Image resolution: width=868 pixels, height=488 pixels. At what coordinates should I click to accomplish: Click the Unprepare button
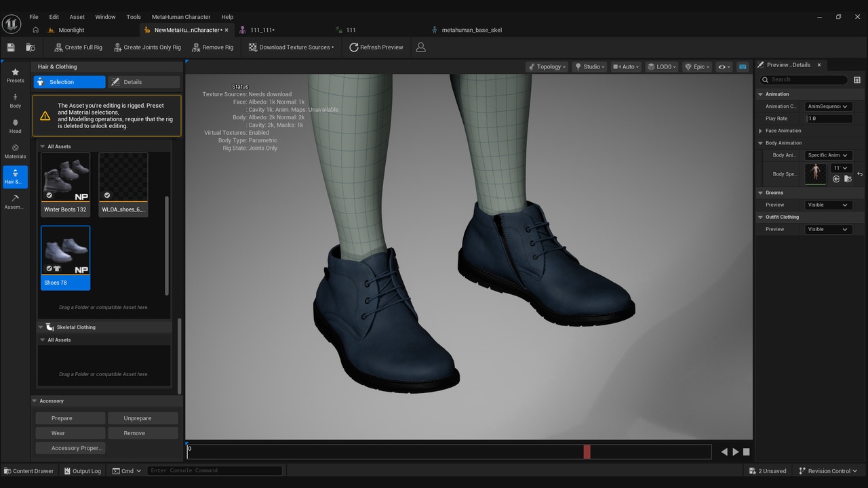point(142,418)
